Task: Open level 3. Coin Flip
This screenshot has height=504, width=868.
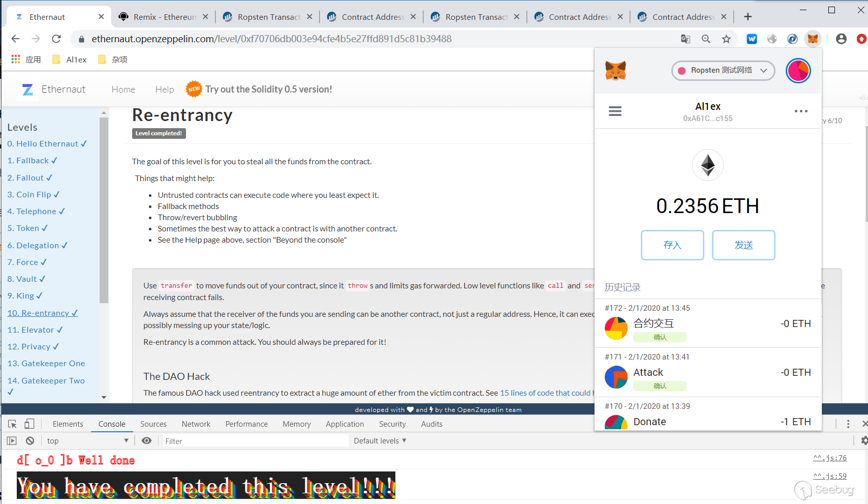Action: 34,195
